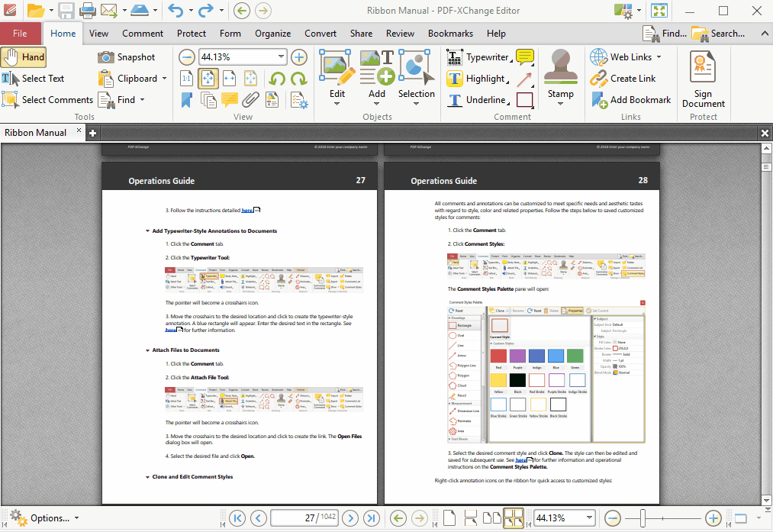
Task: Select the Highlight text tool
Action: click(x=477, y=79)
